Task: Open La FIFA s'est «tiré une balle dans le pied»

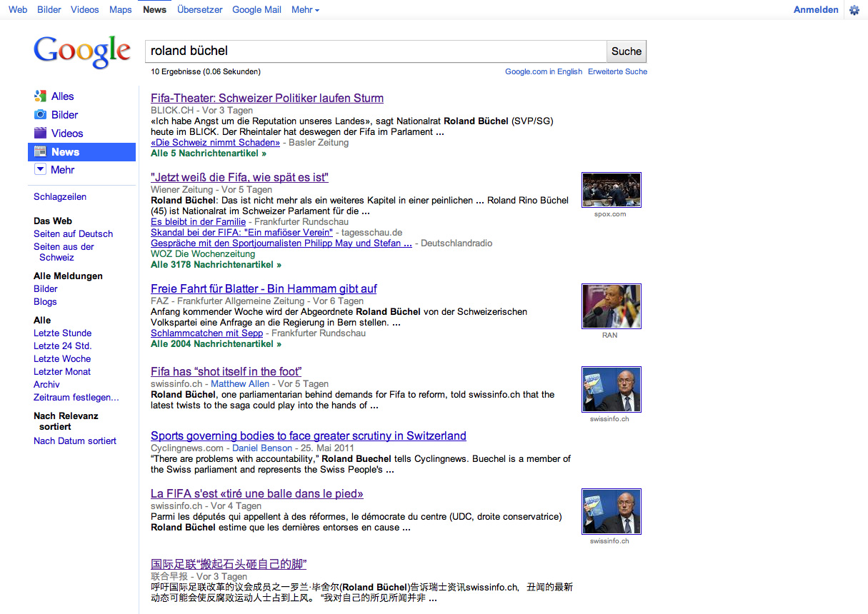Action: (x=257, y=494)
